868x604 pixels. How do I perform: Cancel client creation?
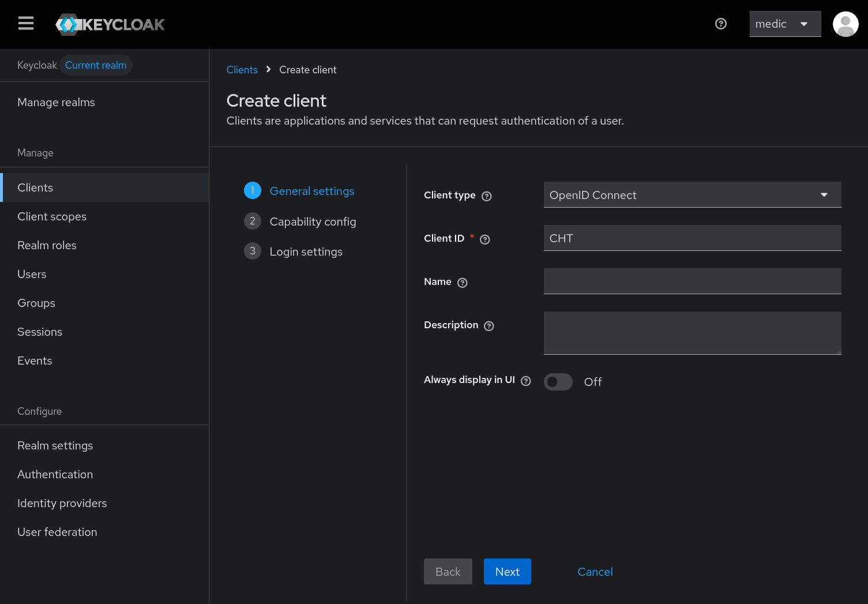(595, 572)
